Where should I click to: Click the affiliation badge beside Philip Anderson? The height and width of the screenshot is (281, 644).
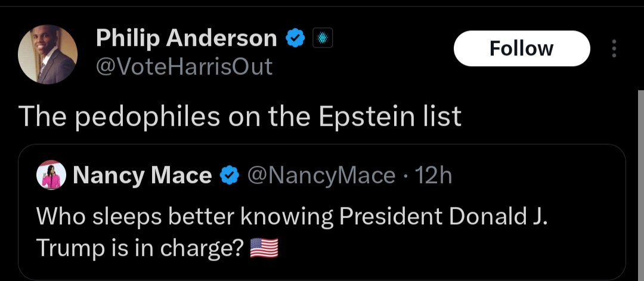point(321,39)
